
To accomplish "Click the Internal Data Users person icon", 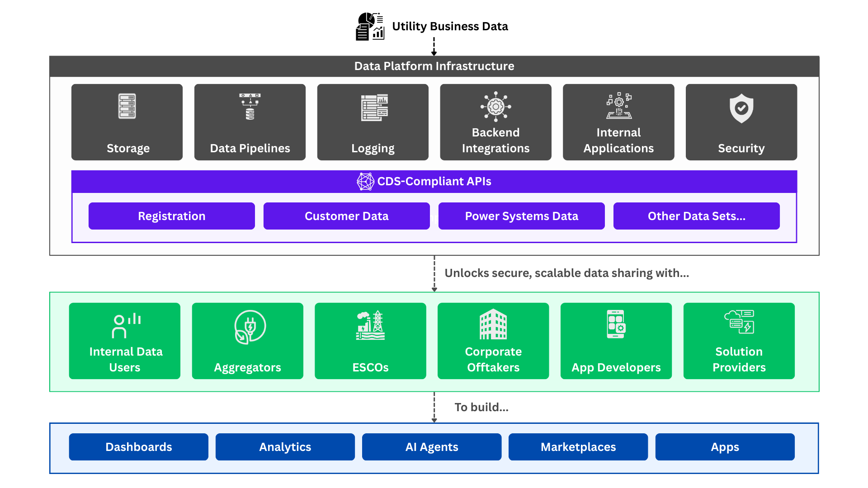I will click(126, 325).
